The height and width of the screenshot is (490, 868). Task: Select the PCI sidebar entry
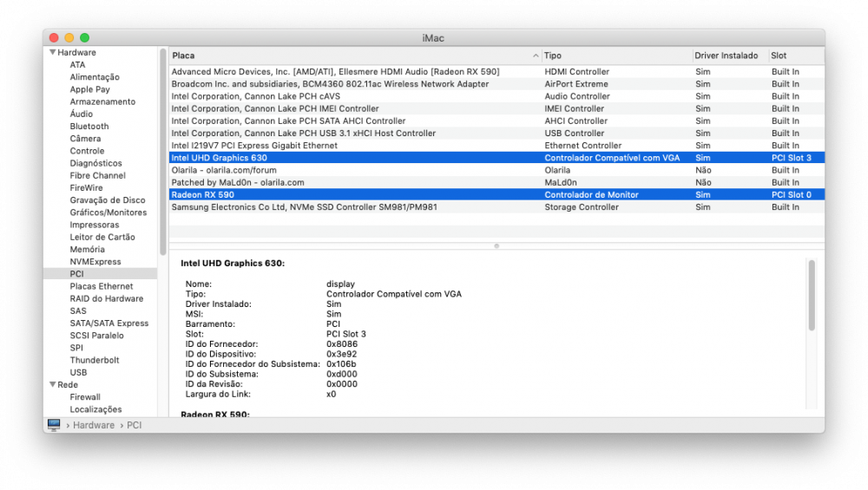point(100,274)
